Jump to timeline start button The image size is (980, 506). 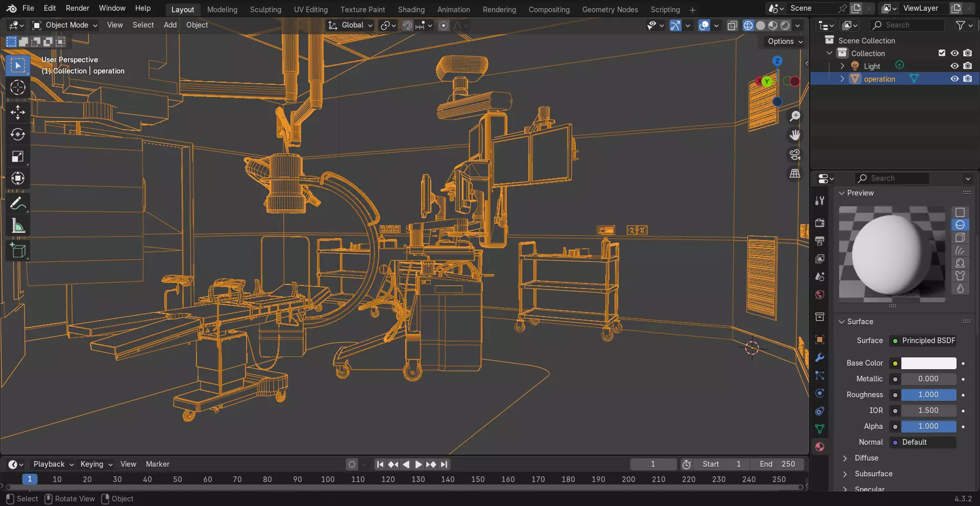380,464
